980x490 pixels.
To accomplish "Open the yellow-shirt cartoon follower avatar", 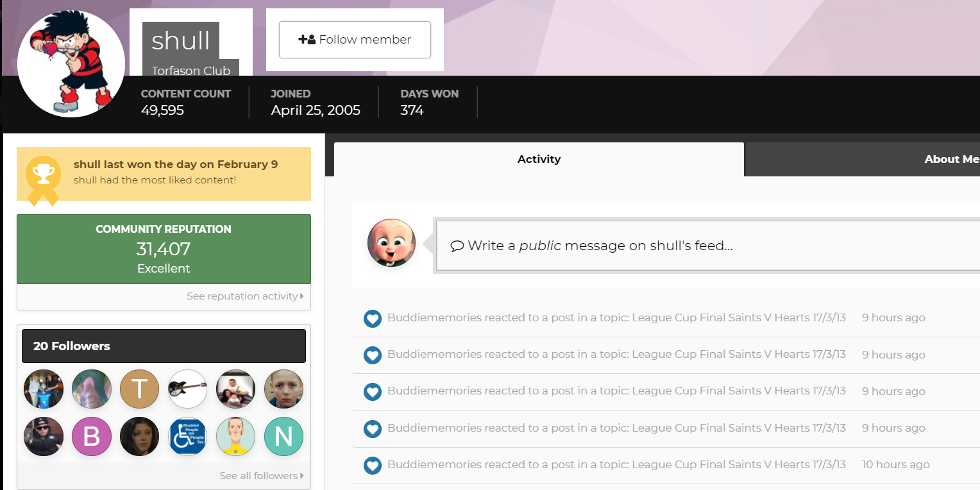I will coord(235,437).
